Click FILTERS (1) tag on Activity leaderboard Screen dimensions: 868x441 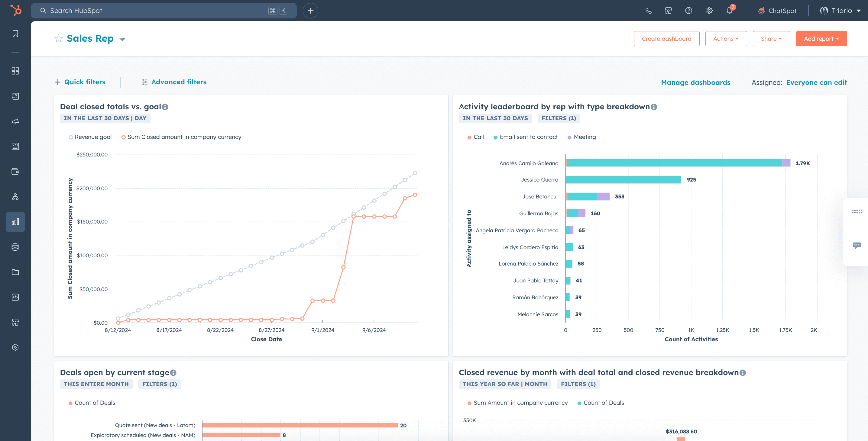559,118
